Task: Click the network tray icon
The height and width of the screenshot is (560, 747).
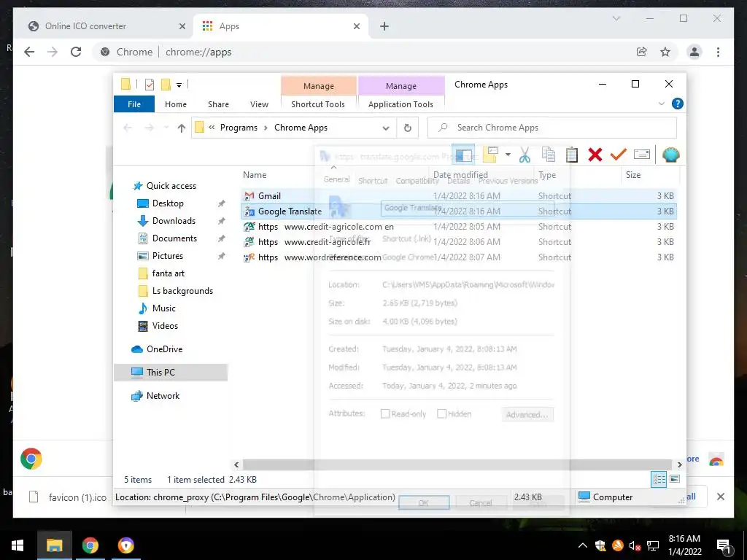Action: pyautogui.click(x=653, y=545)
